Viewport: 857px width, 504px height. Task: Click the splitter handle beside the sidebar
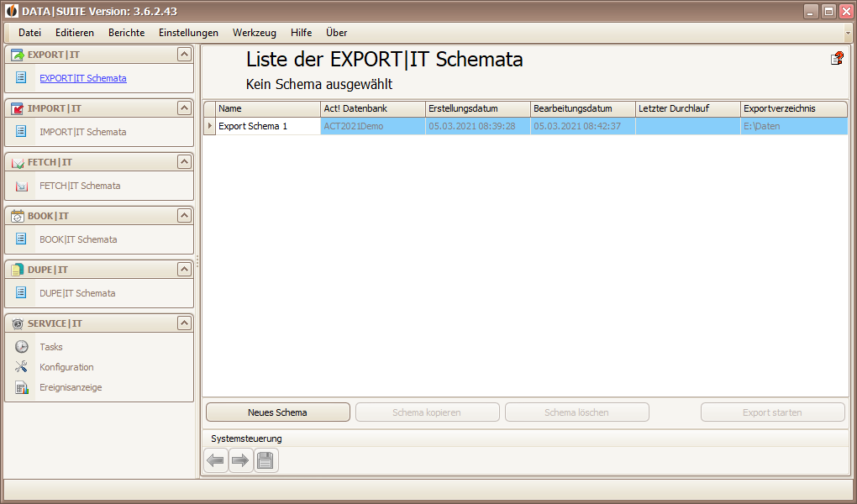197,262
